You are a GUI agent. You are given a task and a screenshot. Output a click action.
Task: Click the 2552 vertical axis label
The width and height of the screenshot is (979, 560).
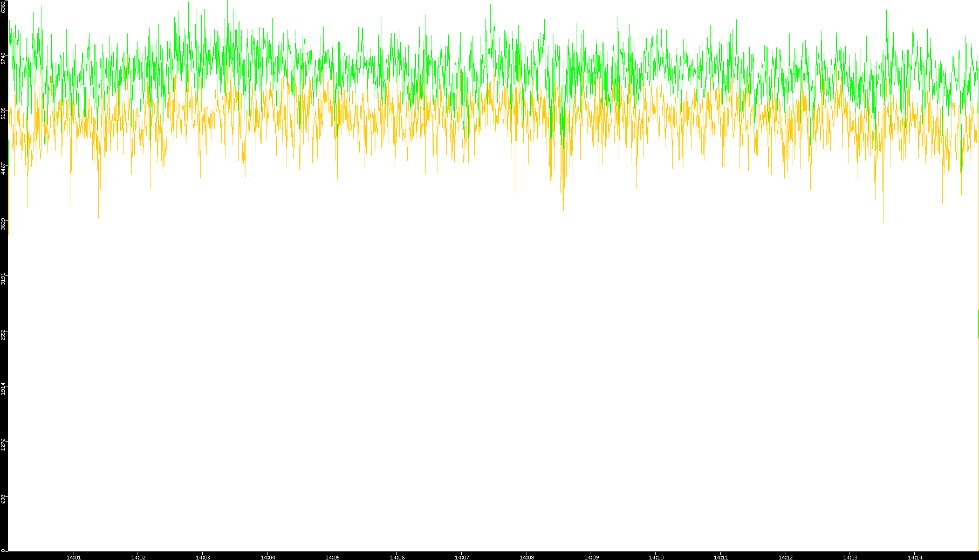click(x=3, y=334)
